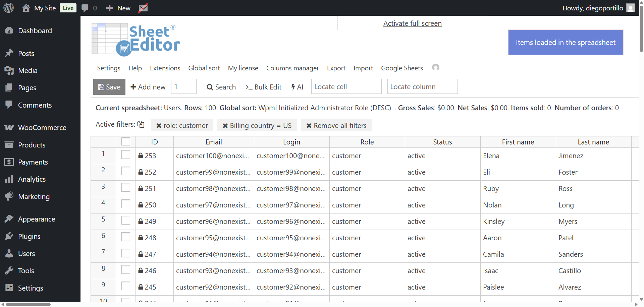Copy active filters using the copy icon

click(x=141, y=124)
